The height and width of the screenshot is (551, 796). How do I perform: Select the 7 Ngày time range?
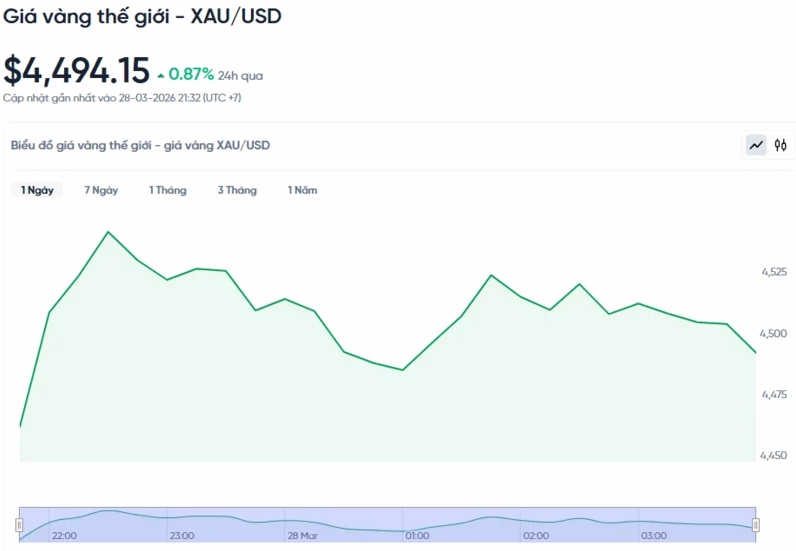101,190
